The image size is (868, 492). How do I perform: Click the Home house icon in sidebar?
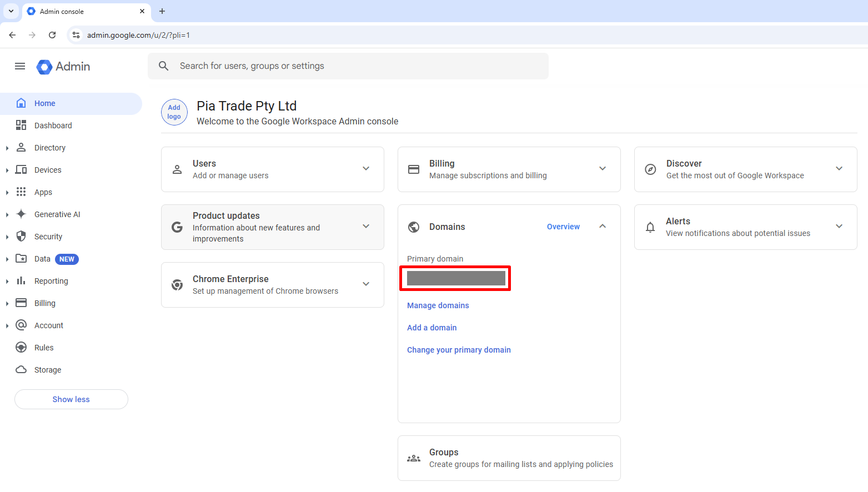(21, 103)
